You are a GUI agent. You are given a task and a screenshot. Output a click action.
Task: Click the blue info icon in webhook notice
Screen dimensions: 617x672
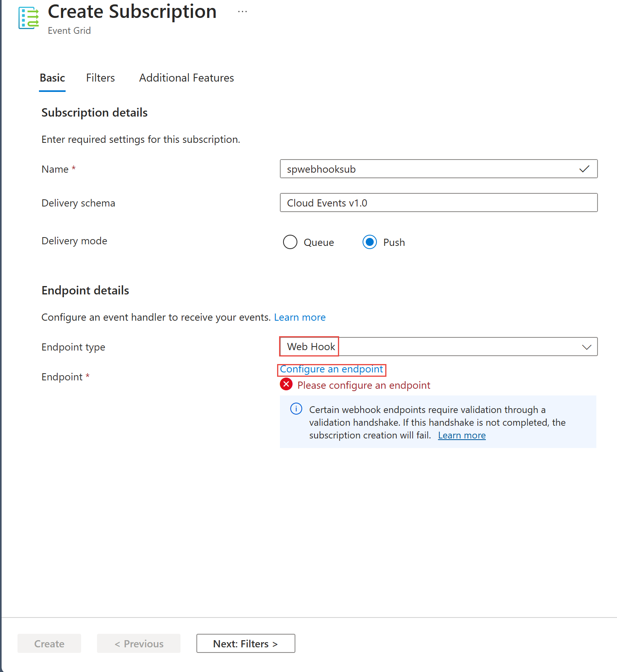click(296, 409)
